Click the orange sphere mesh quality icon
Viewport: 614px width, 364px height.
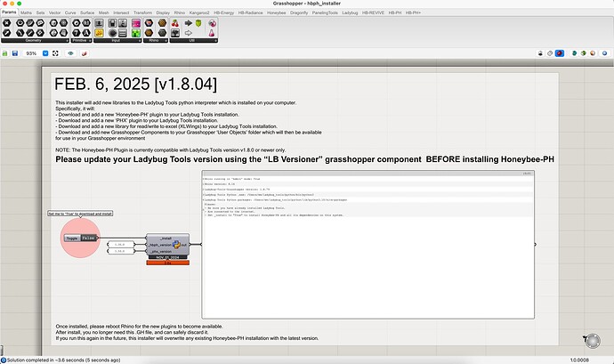tap(593, 53)
